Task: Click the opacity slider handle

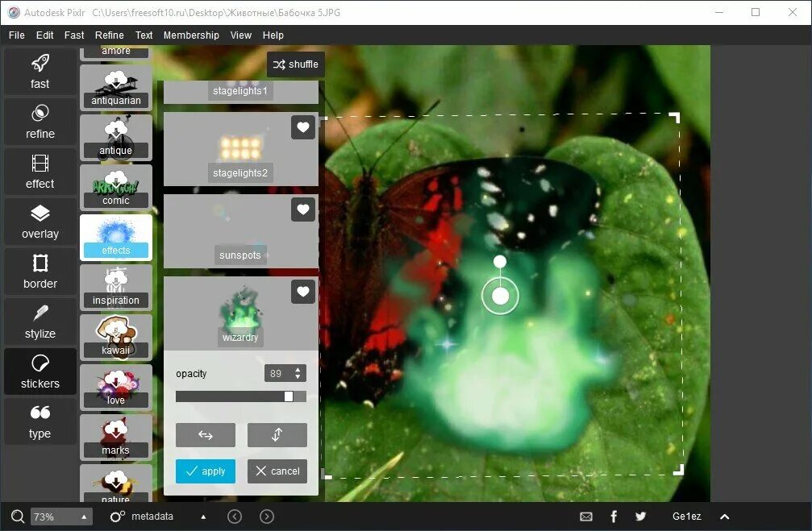Action: [x=289, y=396]
